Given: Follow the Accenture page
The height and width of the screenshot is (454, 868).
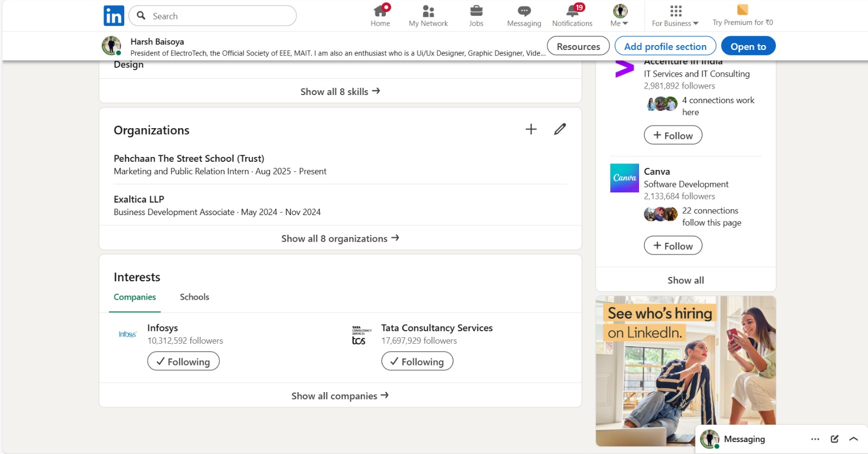Looking at the screenshot, I should (x=673, y=135).
